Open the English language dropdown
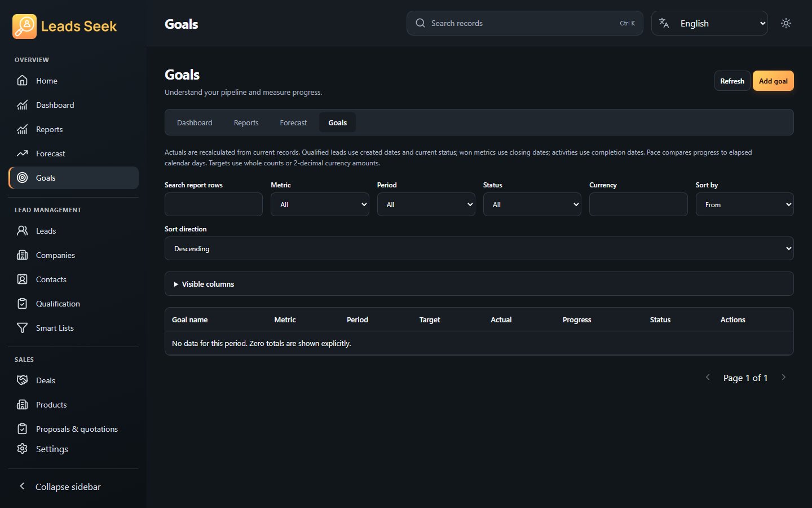 tap(709, 23)
